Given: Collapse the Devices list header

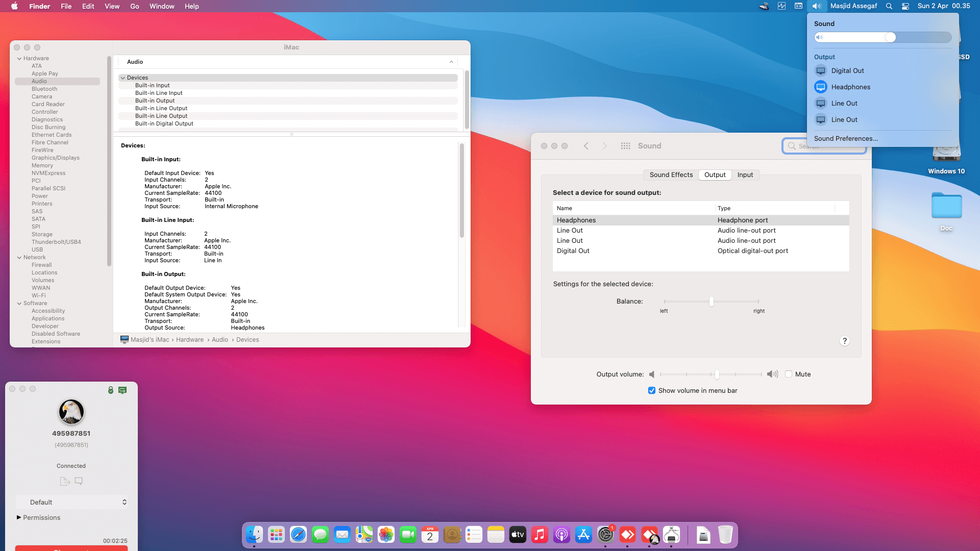Looking at the screenshot, I should (123, 78).
